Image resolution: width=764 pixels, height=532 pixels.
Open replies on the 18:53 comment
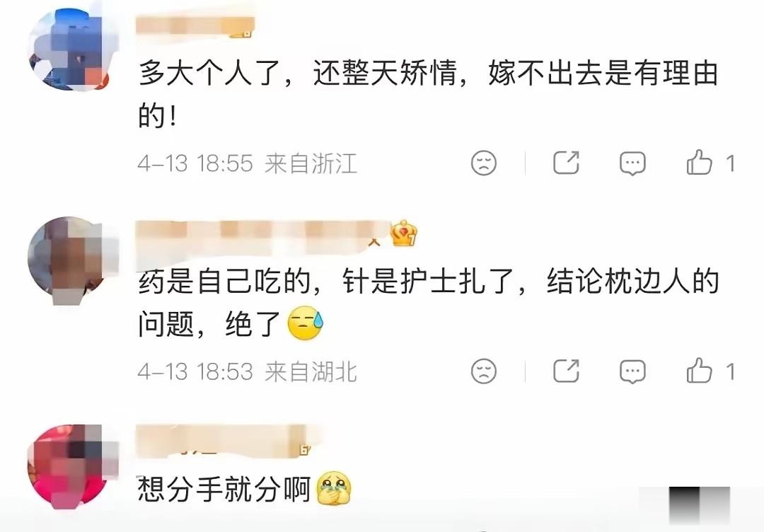coord(632,371)
